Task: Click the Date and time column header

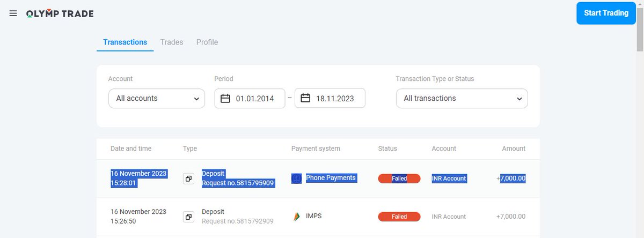Action: coord(131,148)
